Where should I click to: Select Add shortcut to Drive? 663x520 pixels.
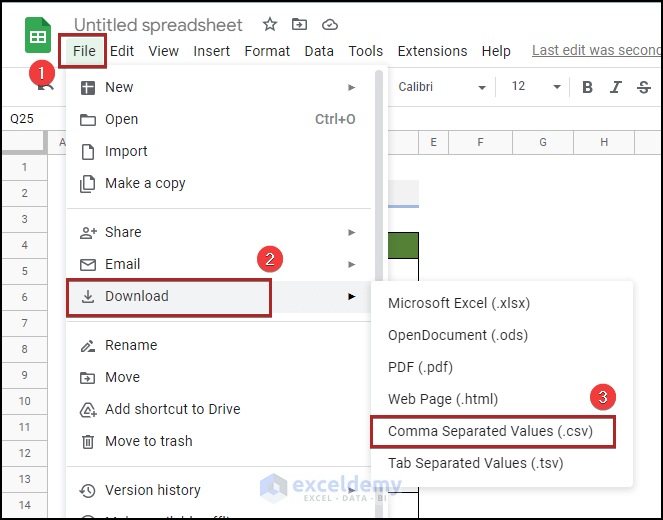tap(219, 409)
